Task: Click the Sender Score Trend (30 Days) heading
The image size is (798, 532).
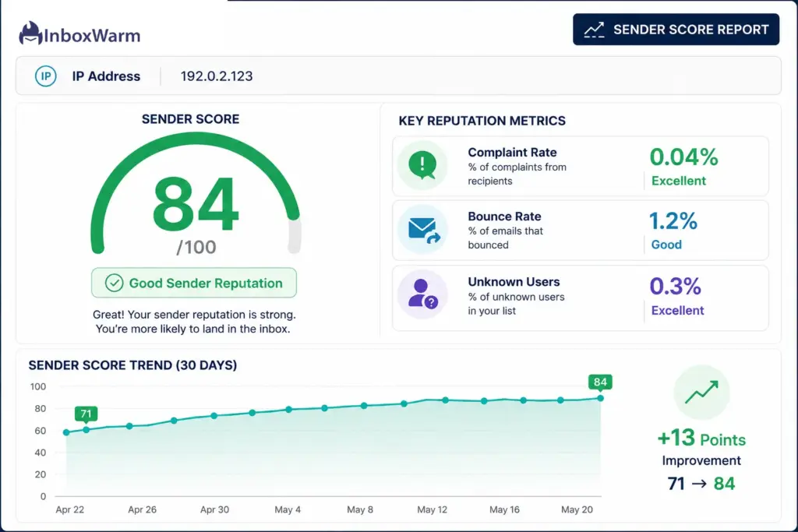Action: click(132, 365)
